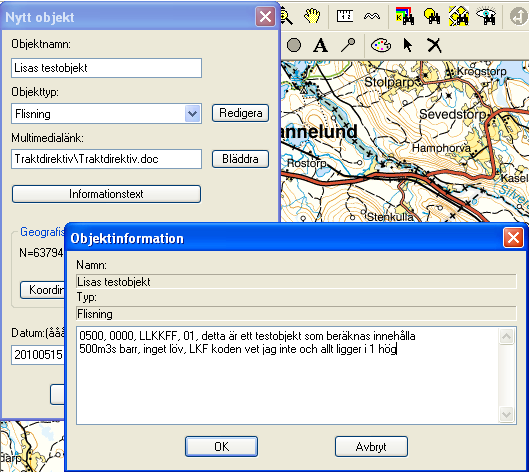Viewport: 529px width, 472px height.
Task: Pick the pin marker tool
Action: coord(348,45)
